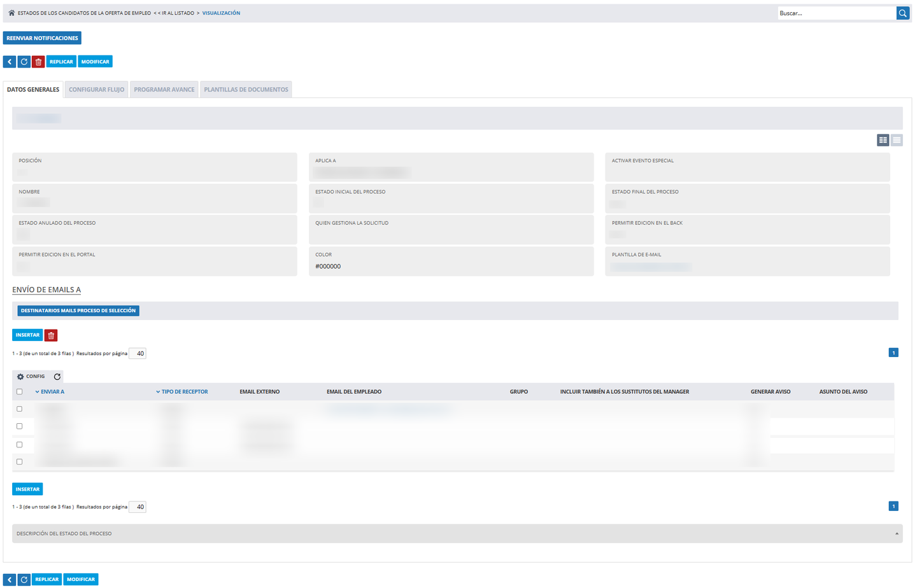
Task: Check the select-all checkbox in the table header
Action: click(19, 392)
